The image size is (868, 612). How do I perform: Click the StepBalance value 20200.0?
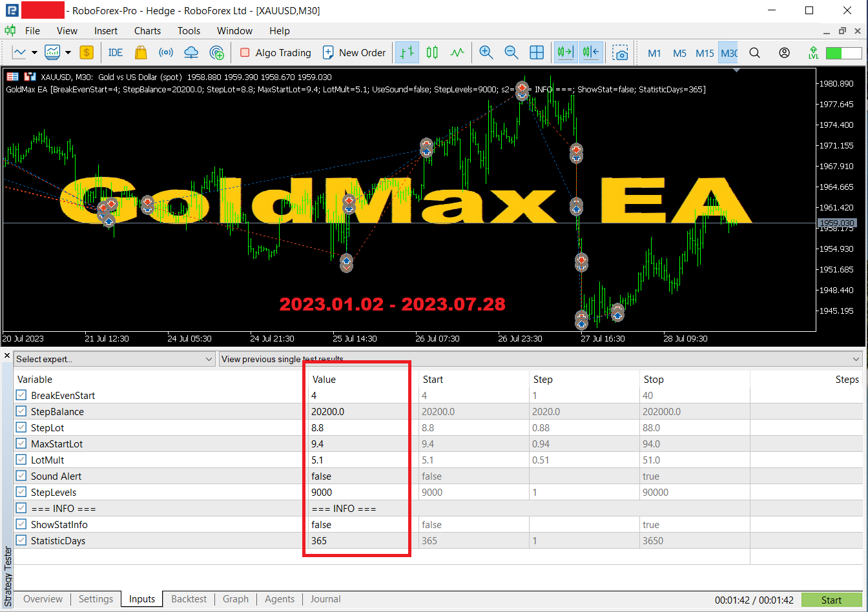coord(328,411)
